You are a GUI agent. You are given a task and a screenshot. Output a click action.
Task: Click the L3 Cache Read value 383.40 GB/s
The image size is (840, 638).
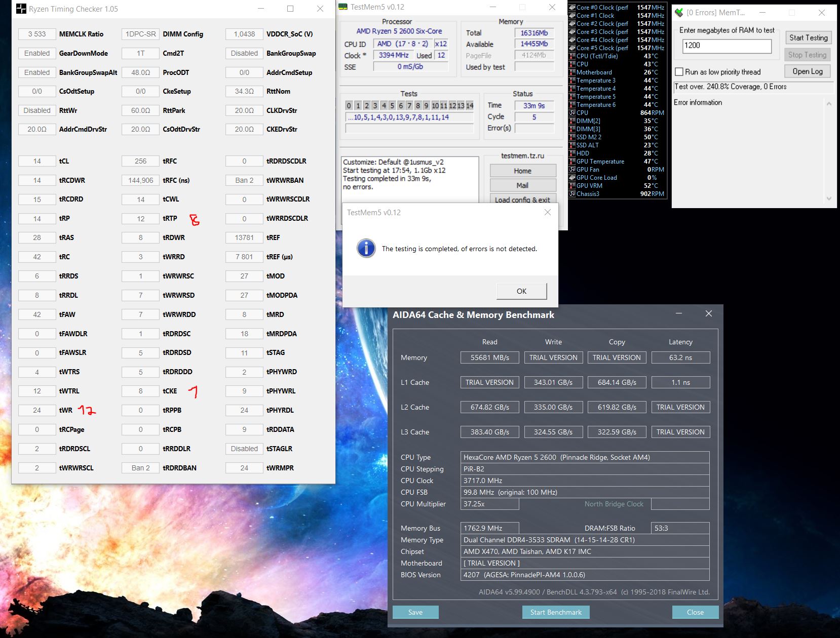click(489, 432)
